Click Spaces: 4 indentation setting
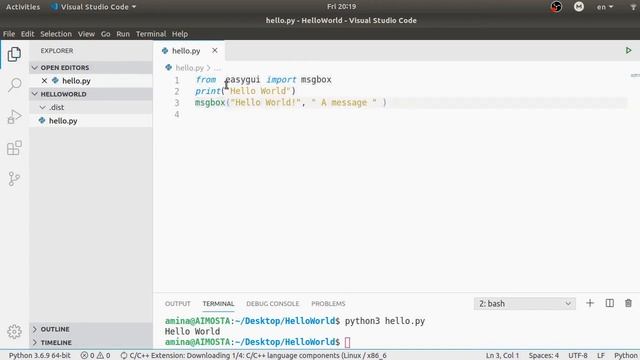 [544, 356]
